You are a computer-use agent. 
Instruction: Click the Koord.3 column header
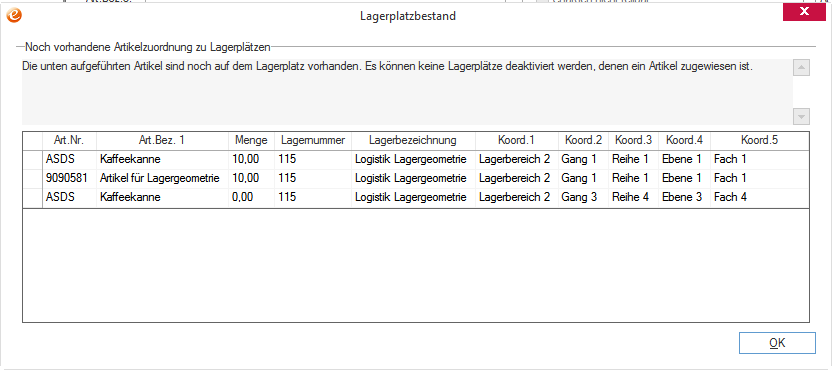pos(634,141)
